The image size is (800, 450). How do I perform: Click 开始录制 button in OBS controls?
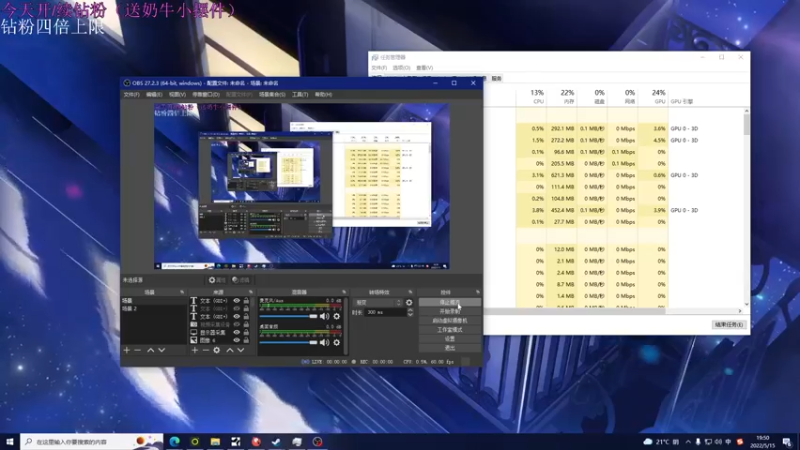[x=449, y=311]
